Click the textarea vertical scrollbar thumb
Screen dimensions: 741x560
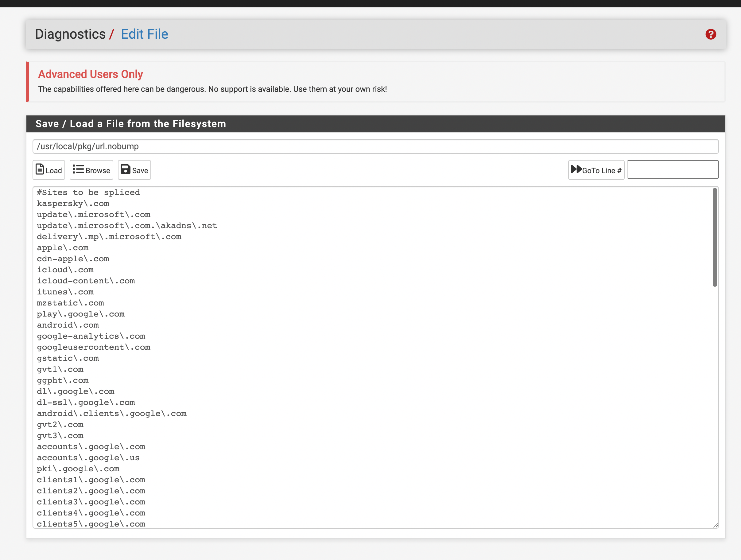(715, 237)
